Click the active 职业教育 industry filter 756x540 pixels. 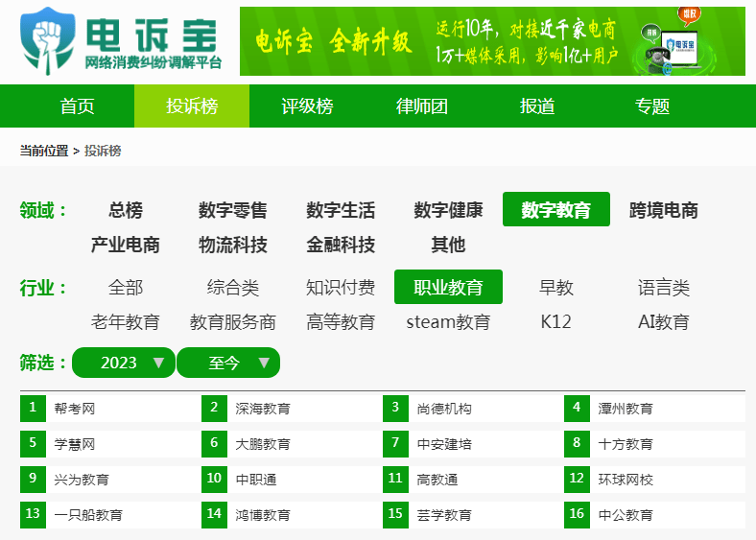coord(448,287)
